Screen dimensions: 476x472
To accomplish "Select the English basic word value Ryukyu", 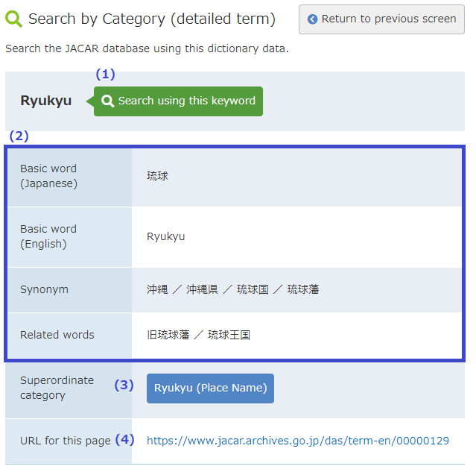I will 166,236.
